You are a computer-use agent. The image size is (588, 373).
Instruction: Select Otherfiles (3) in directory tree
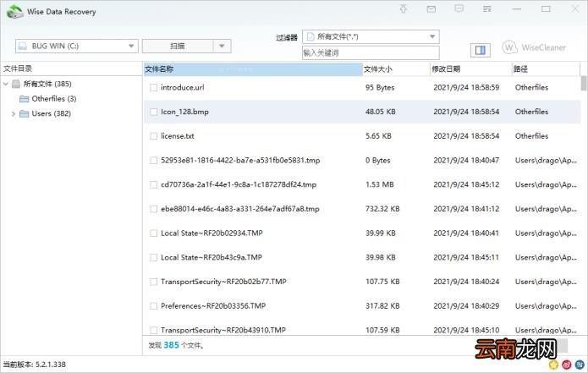pos(54,99)
